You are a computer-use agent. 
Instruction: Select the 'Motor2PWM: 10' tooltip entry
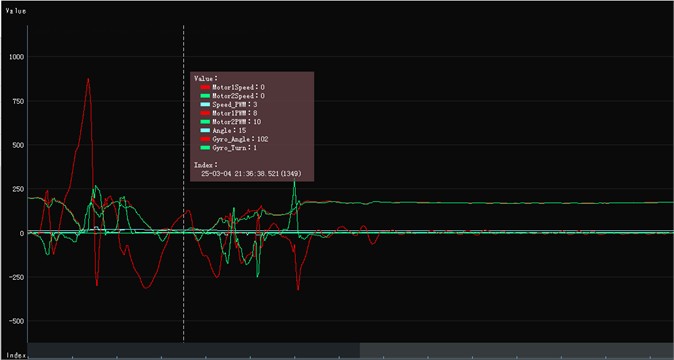231,122
